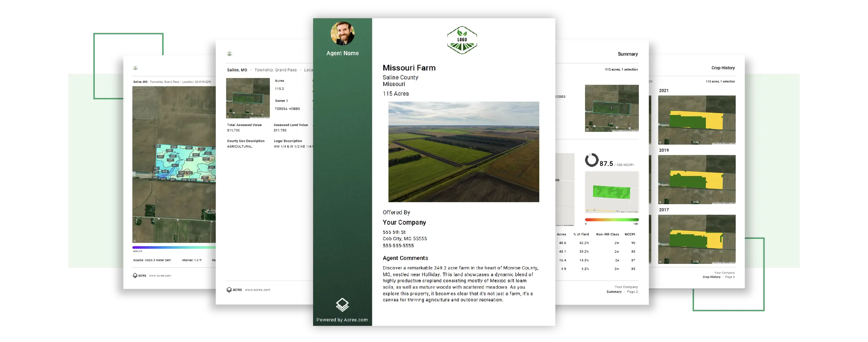The width and height of the screenshot is (868, 342).
Task: Click the small logo atop the parcel page
Action: (229, 53)
